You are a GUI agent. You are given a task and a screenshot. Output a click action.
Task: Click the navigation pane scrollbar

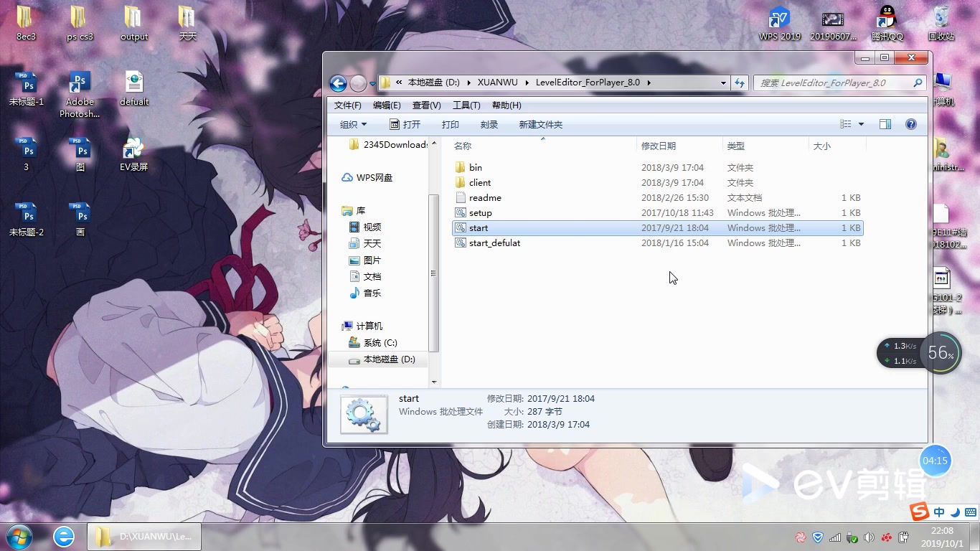[433, 272]
